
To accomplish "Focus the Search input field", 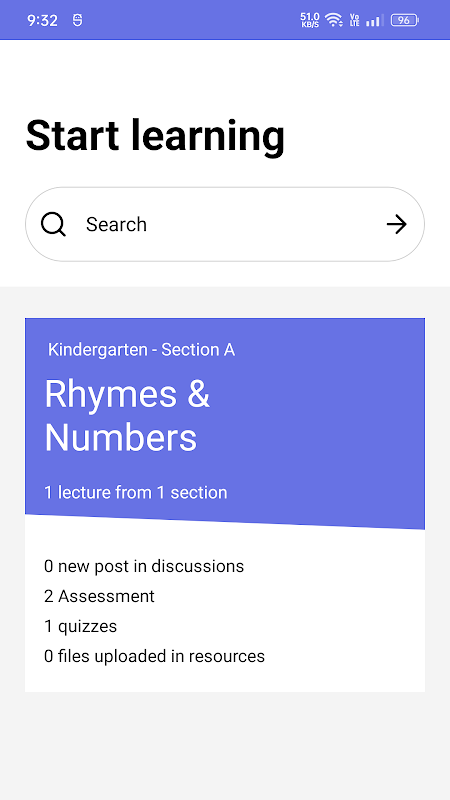I will [225, 224].
